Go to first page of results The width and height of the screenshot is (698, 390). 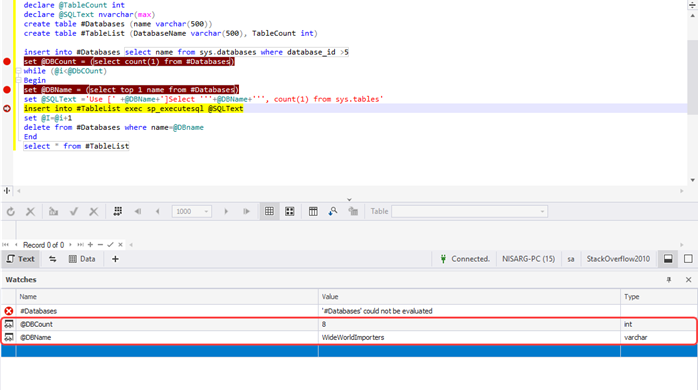(138, 211)
